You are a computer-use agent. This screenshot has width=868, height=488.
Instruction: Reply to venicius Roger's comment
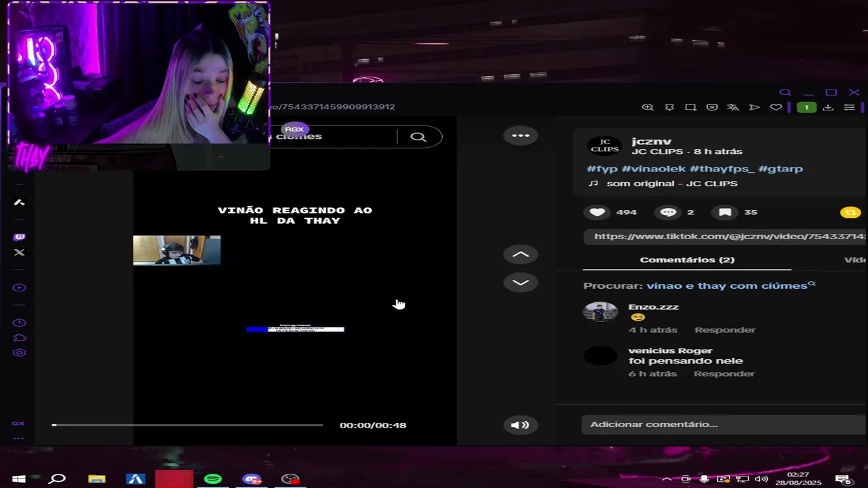pos(724,374)
